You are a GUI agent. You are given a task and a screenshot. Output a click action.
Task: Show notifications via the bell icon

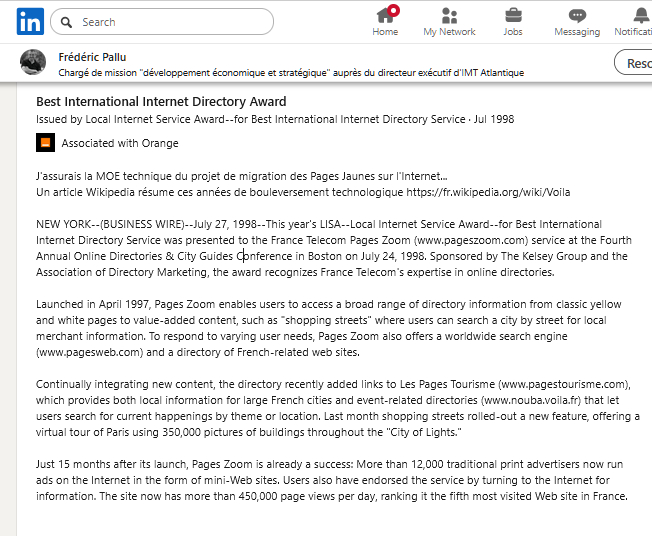click(x=638, y=21)
